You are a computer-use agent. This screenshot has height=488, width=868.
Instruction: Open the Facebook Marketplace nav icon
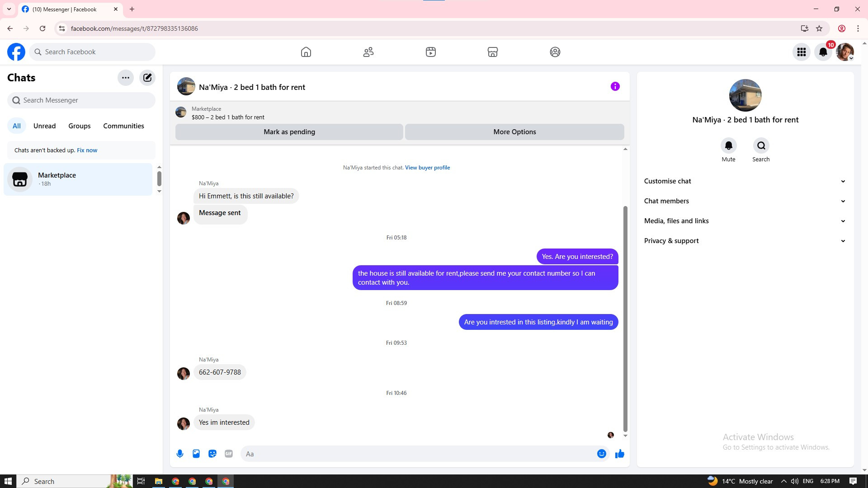click(493, 52)
